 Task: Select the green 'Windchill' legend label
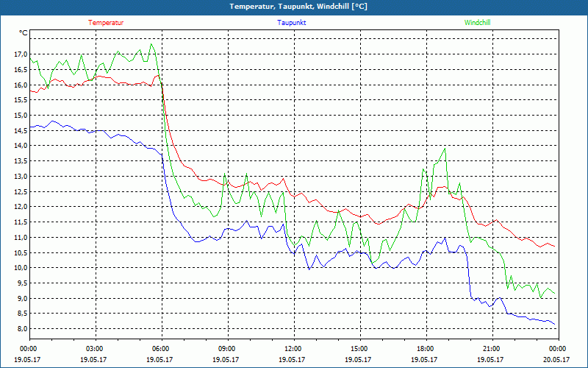tap(477, 23)
